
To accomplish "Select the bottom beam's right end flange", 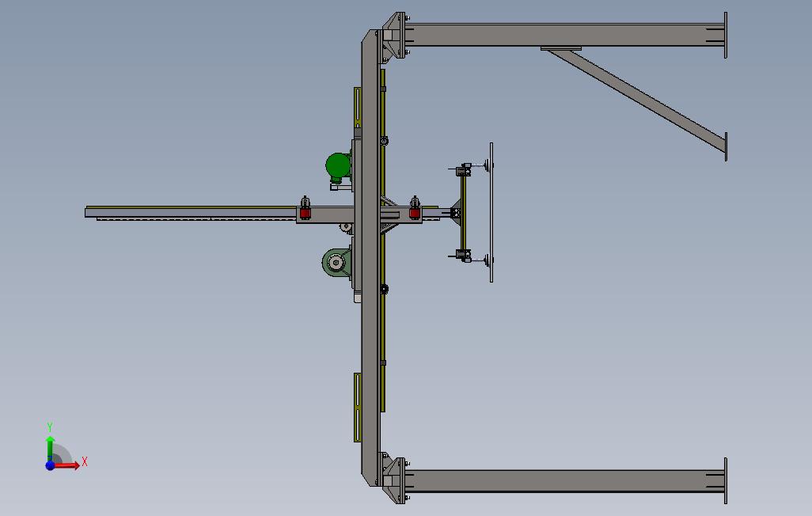I will point(726,480).
